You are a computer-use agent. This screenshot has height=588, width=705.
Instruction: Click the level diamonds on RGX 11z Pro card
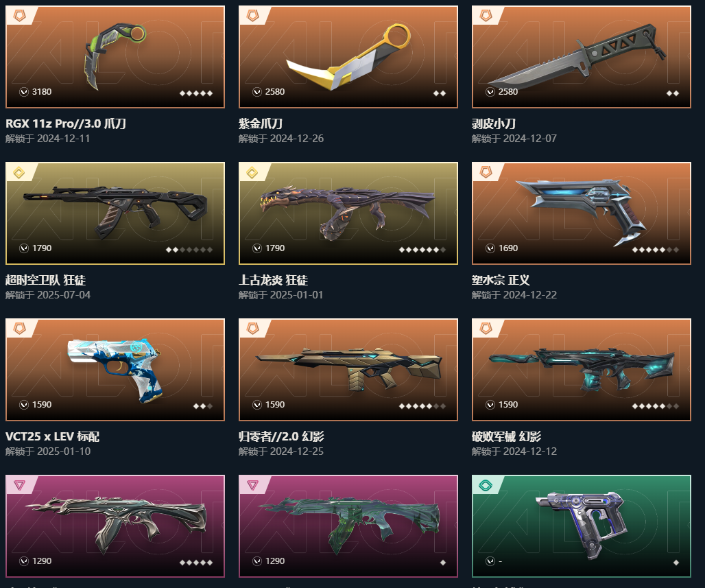(x=196, y=93)
